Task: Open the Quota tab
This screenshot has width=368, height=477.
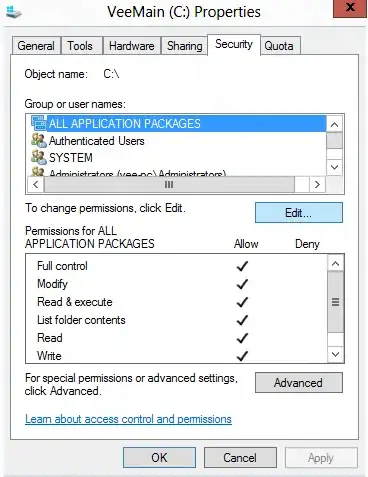Action: tap(279, 46)
